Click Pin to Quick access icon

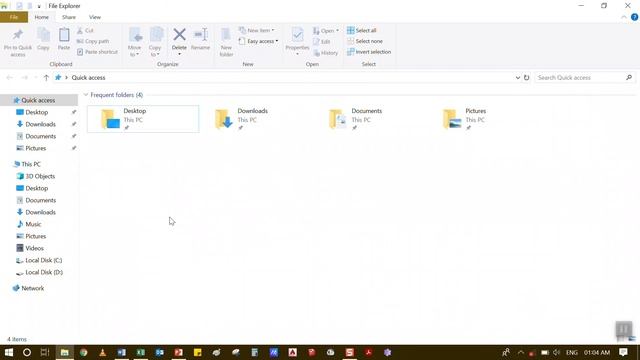coord(18,35)
